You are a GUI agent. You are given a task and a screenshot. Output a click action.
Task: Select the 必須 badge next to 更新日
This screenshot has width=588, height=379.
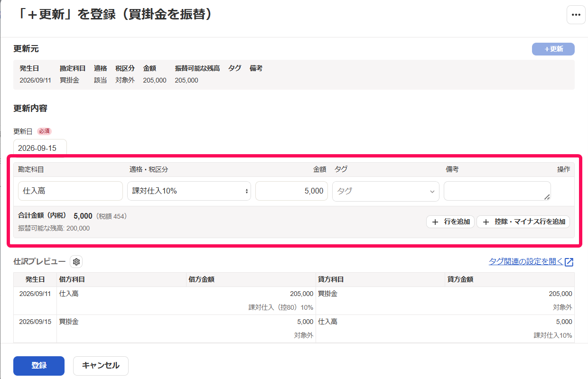point(44,131)
